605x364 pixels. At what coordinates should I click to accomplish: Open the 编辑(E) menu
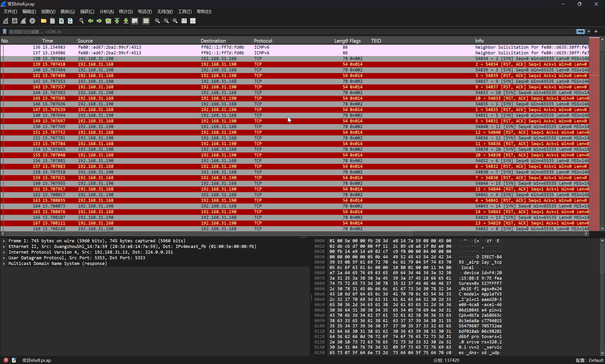coord(29,12)
